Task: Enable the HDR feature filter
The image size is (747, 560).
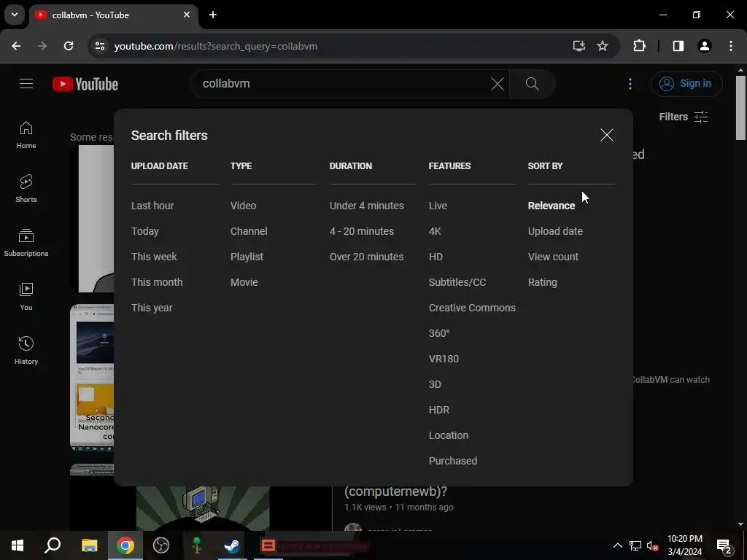Action: click(438, 410)
